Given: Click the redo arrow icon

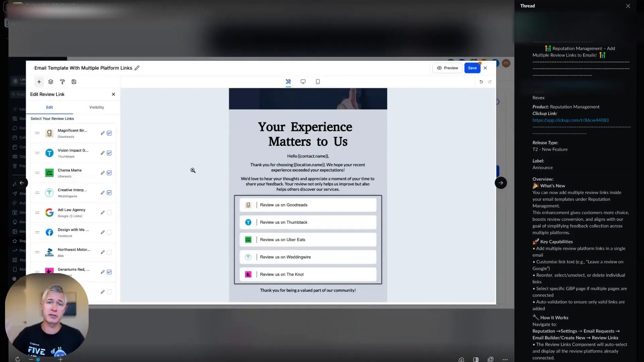Looking at the screenshot, I should tap(490, 81).
